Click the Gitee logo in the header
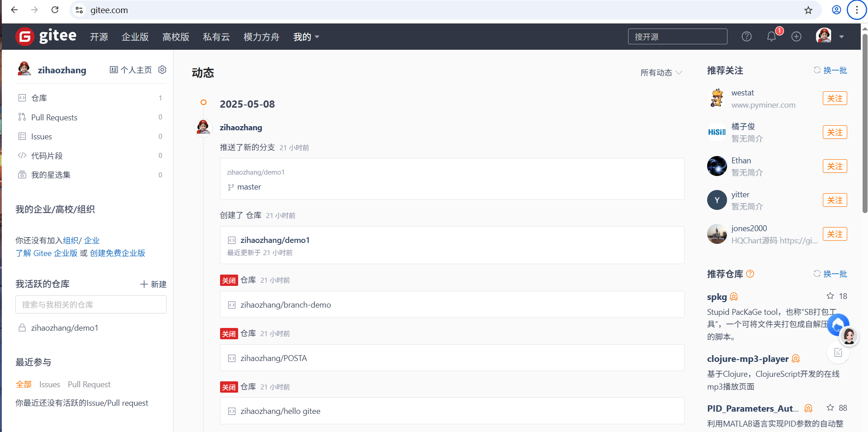This screenshot has height=432, width=868. tap(46, 36)
